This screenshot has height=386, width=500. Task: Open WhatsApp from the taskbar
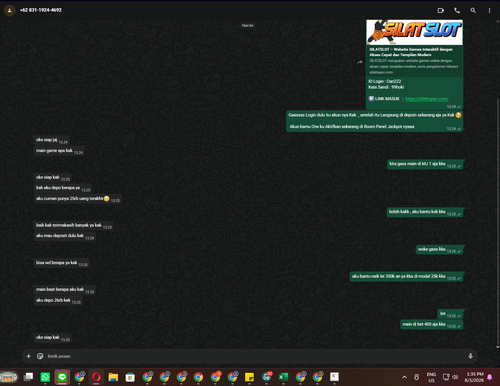point(45,377)
